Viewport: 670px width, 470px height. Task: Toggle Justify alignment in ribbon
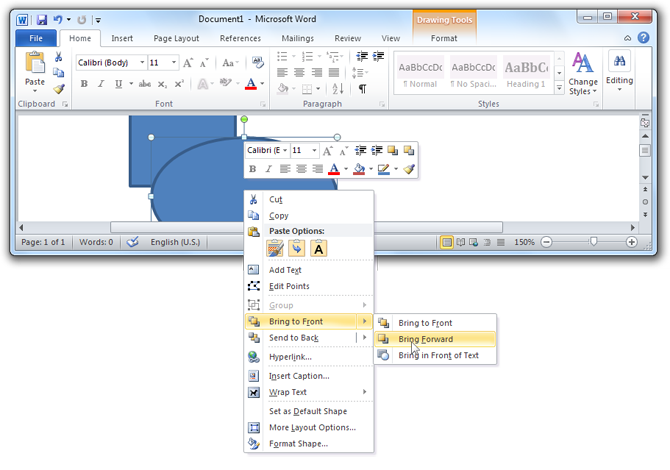pyautogui.click(x=334, y=73)
